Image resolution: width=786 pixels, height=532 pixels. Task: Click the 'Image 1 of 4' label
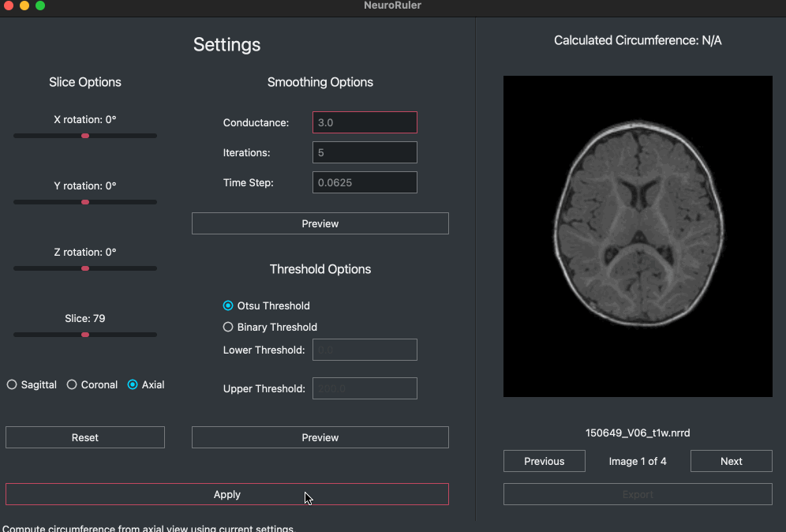pos(638,461)
